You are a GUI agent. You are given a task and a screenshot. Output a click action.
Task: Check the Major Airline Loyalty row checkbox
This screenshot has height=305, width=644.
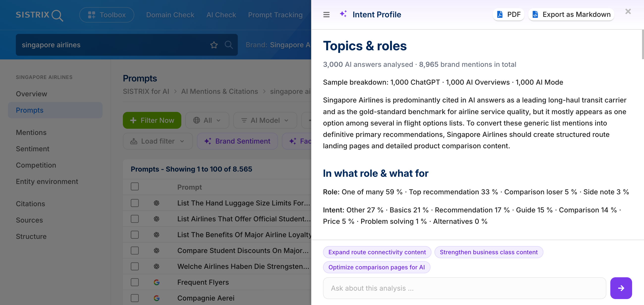pos(135,235)
